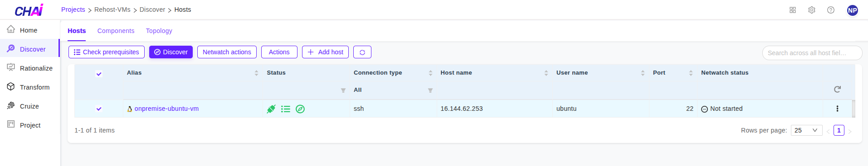Click the Linux icon beside onpremise-ubuntu-vm
This screenshot has width=868, height=166.
130,109
